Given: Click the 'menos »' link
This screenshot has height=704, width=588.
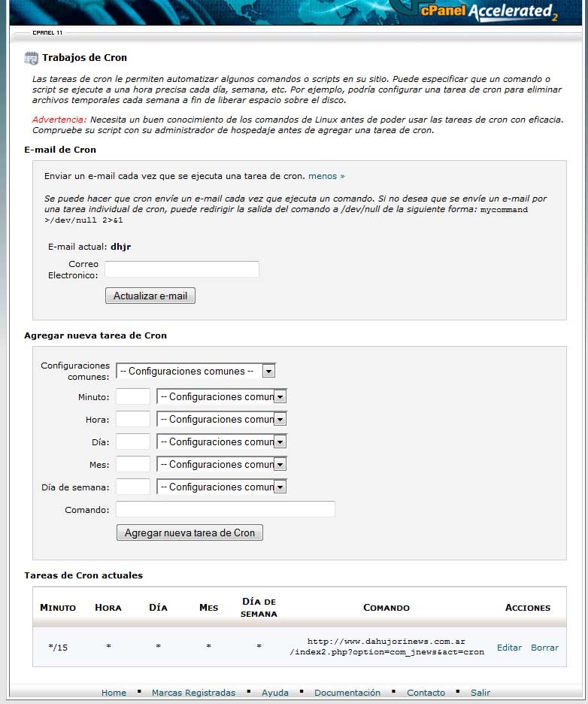Looking at the screenshot, I should [x=326, y=176].
